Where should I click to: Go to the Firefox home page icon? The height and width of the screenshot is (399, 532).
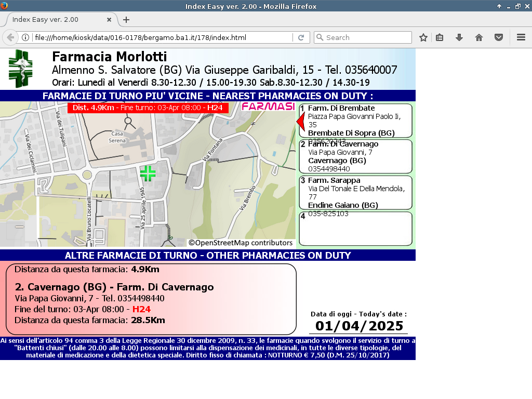point(479,37)
